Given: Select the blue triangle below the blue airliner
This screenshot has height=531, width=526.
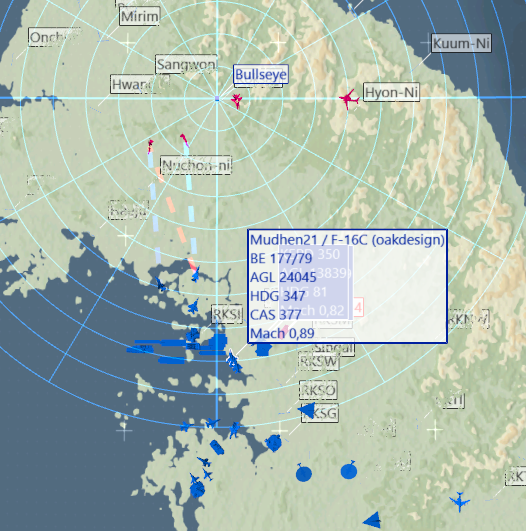Looking at the screenshot, I should pos(372,519).
